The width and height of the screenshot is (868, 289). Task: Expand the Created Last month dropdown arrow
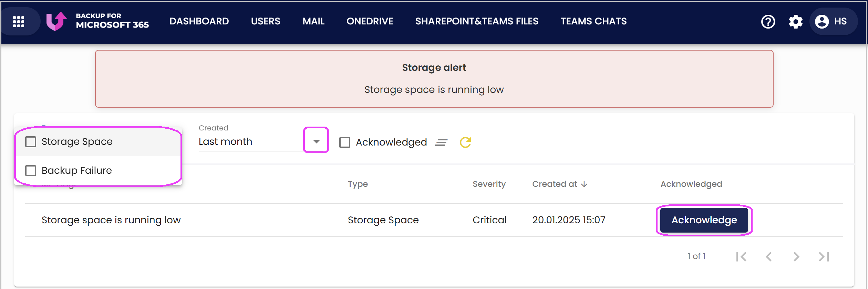[316, 141]
